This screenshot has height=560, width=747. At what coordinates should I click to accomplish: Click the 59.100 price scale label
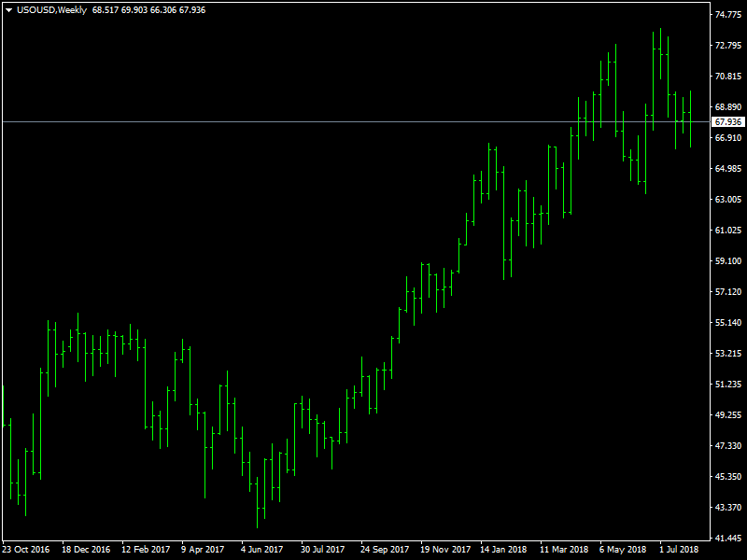(728, 261)
